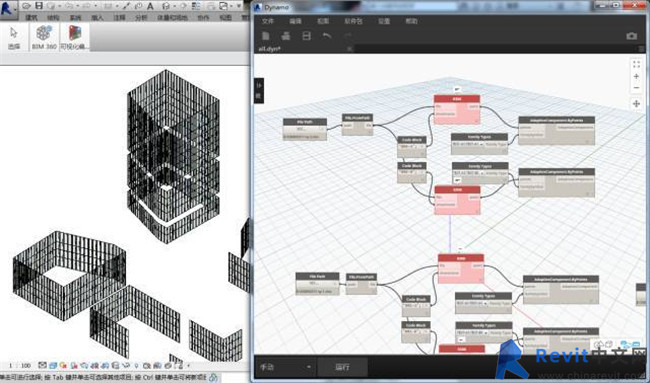650x383 pixels.
Task: Click the 运行 run button
Action: pyautogui.click(x=342, y=367)
